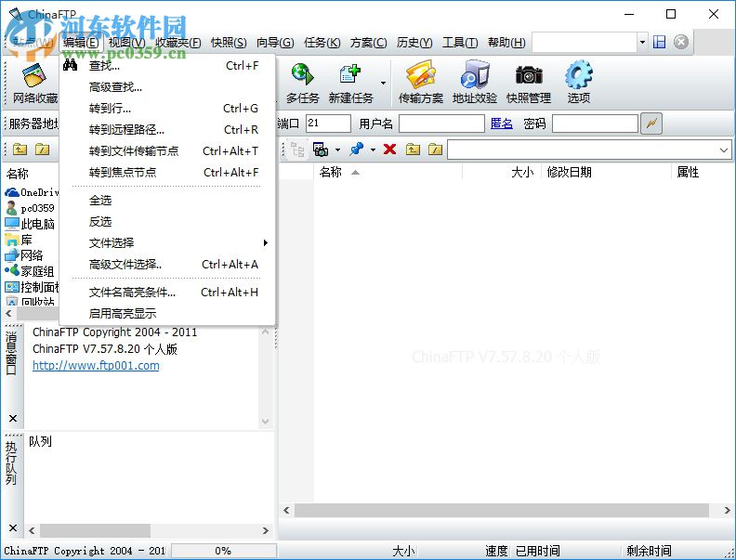The image size is (736, 560).
Task: Select 反选 menu item
Action: [x=167, y=221]
